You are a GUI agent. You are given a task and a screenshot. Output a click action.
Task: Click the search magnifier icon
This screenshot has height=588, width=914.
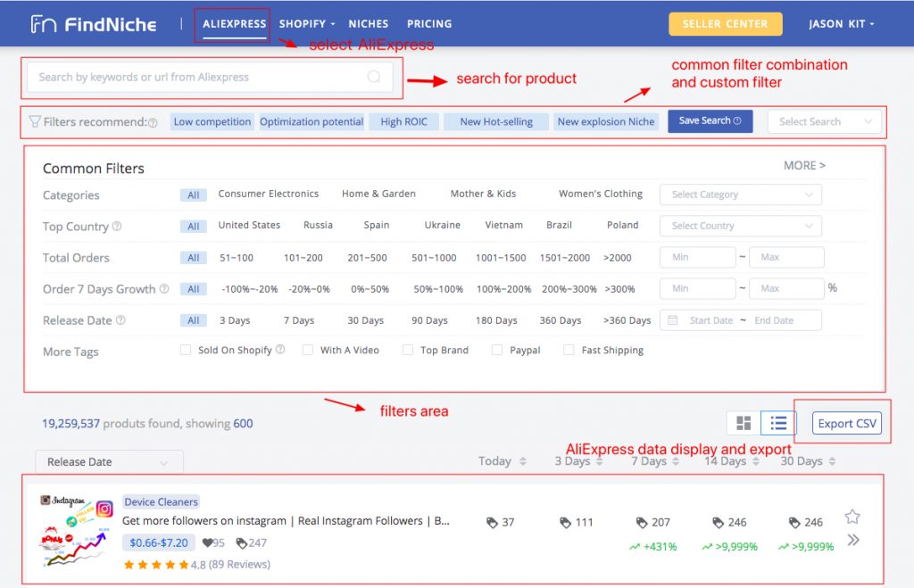pos(374,77)
